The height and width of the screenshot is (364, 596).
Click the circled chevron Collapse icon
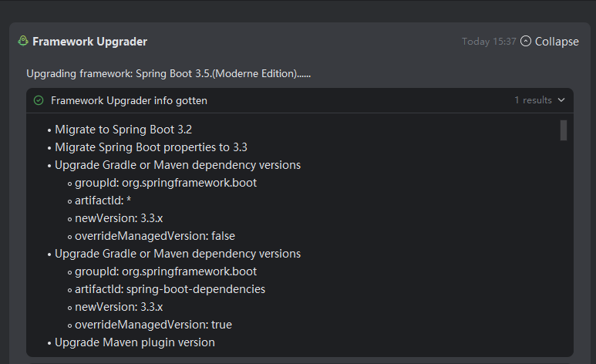526,42
